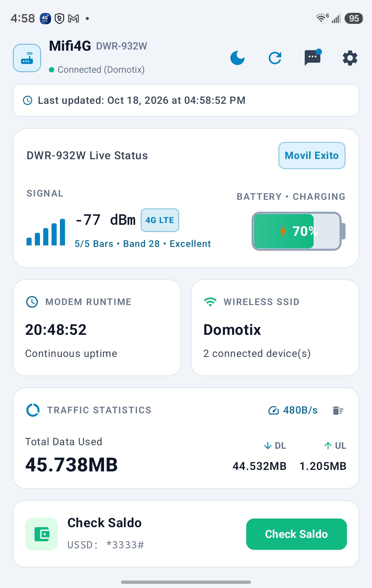Tap the last updated clock icon
Screen dimensions: 372x588
(28, 100)
